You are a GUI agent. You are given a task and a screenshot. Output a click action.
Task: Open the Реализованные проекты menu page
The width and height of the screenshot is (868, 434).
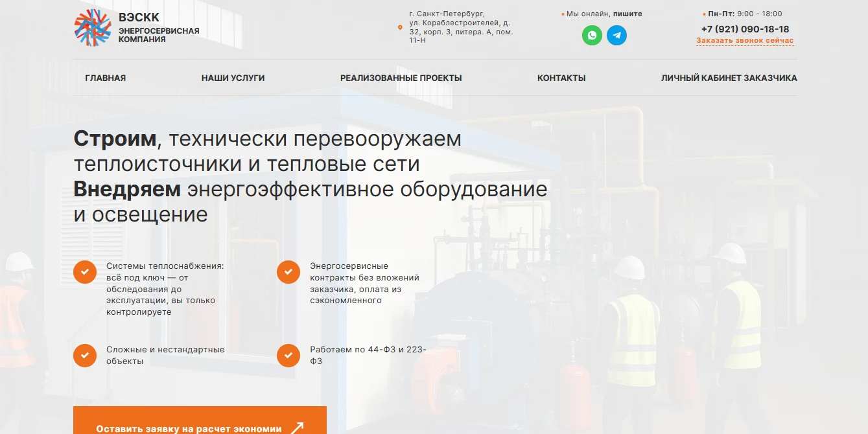coord(401,78)
